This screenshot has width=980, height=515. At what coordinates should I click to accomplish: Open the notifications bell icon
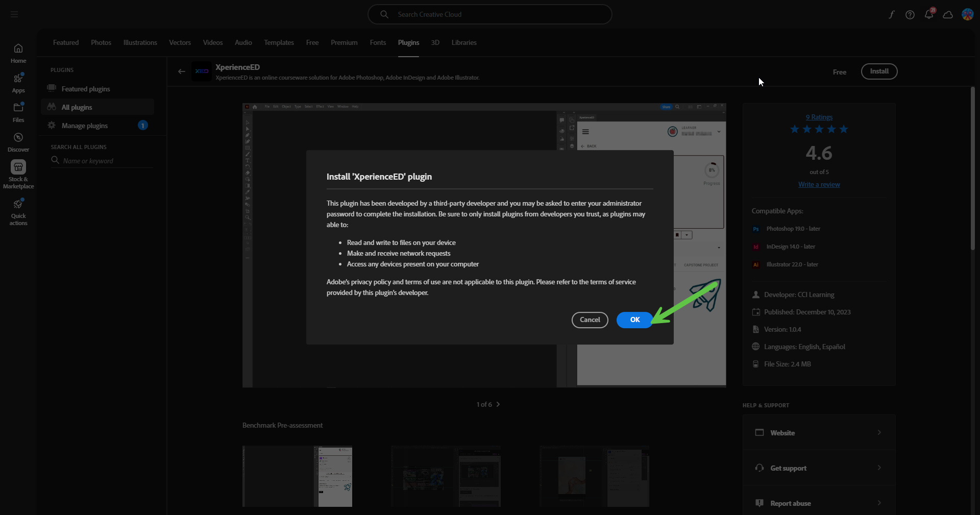tap(929, 14)
